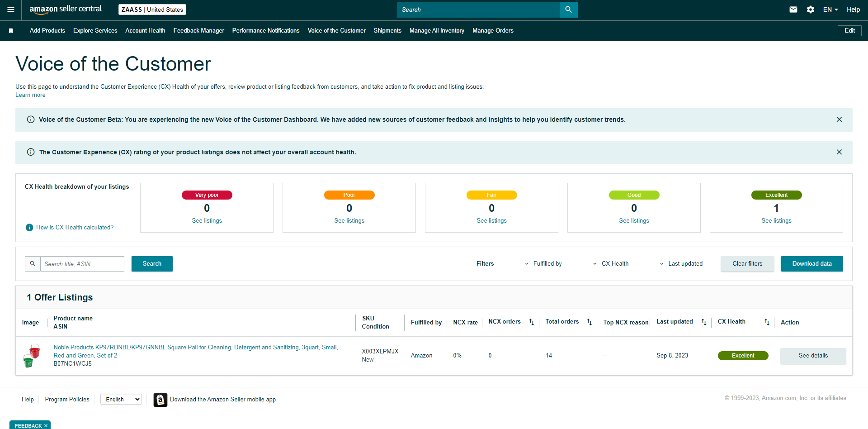Click Download the Amazon Seller mobile app text

[223, 400]
